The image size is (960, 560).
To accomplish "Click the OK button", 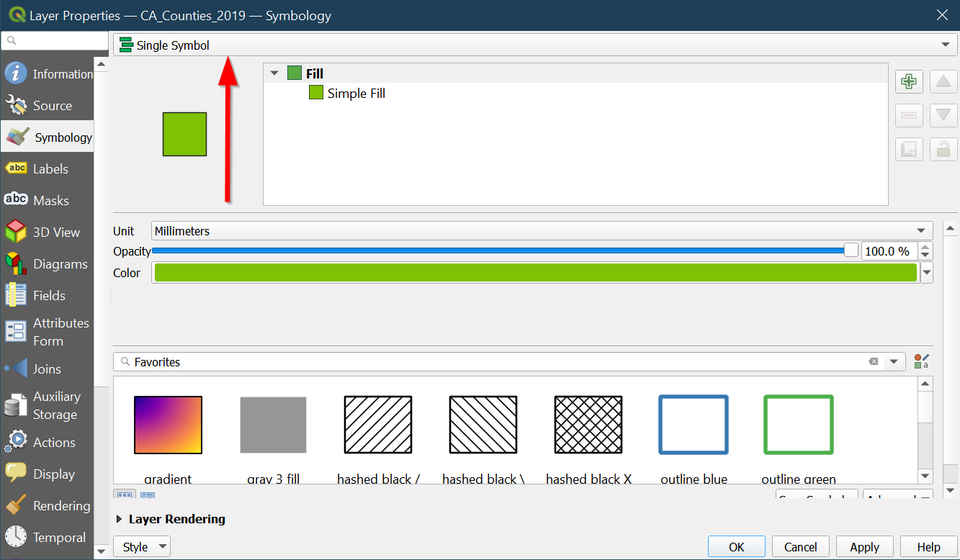I will [736, 547].
